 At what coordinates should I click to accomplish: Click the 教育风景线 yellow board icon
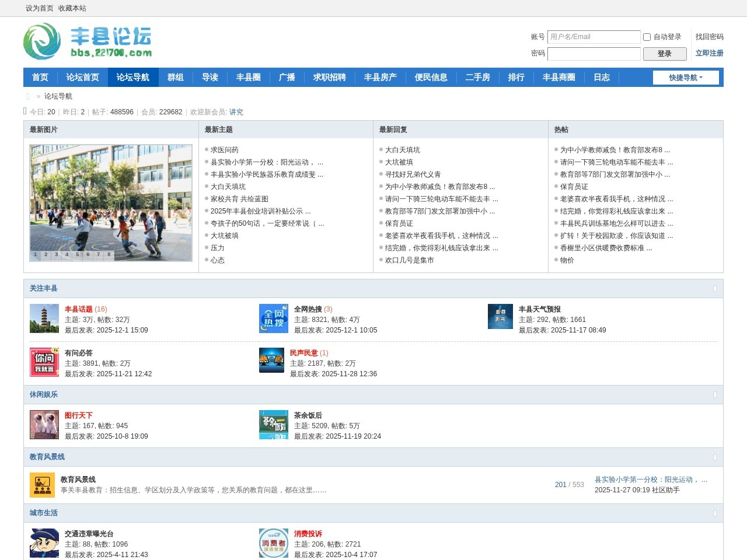42,485
